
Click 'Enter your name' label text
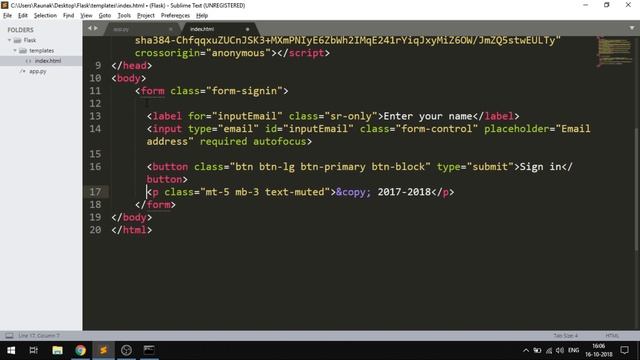point(427,116)
